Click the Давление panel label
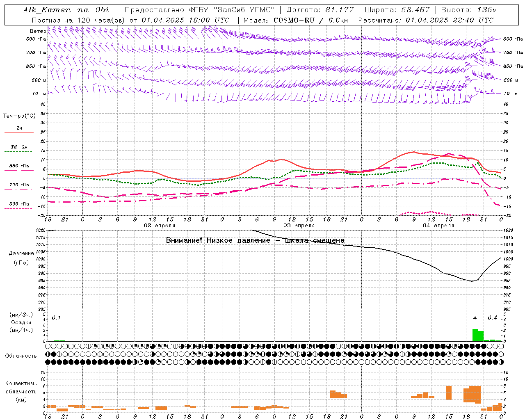The width and height of the screenshot is (525, 420). 21,253
